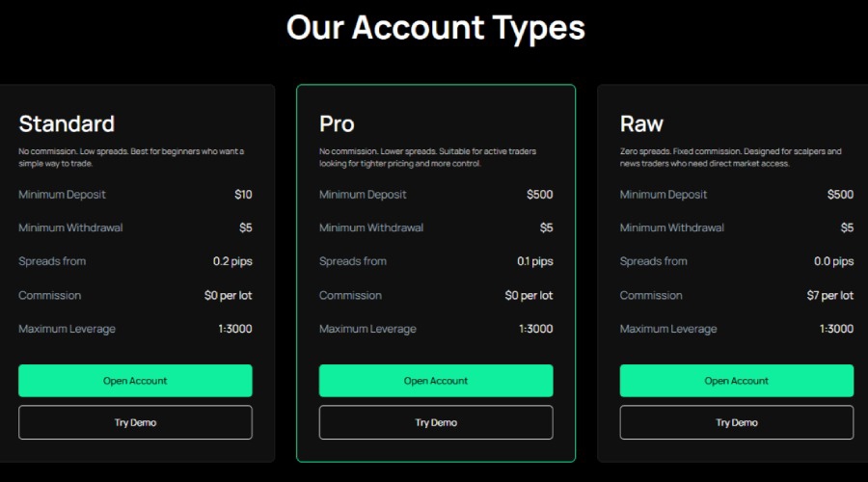Click the Raw account description text
The height and width of the screenshot is (482, 868).
click(730, 157)
